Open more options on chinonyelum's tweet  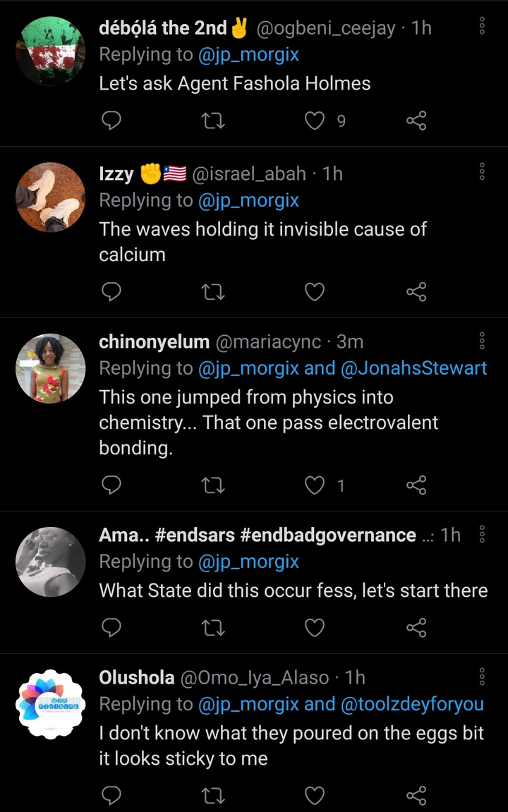(482, 341)
